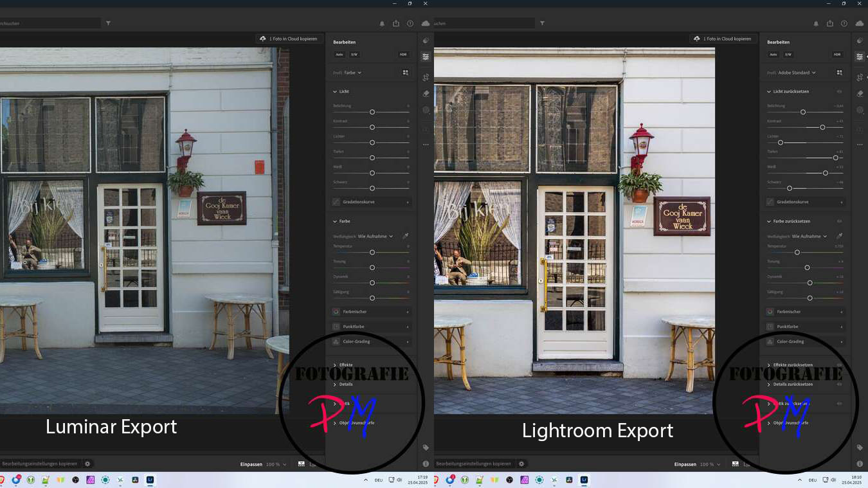Click Einpassen zoom in left window
This screenshot has height=488, width=868.
point(251,464)
